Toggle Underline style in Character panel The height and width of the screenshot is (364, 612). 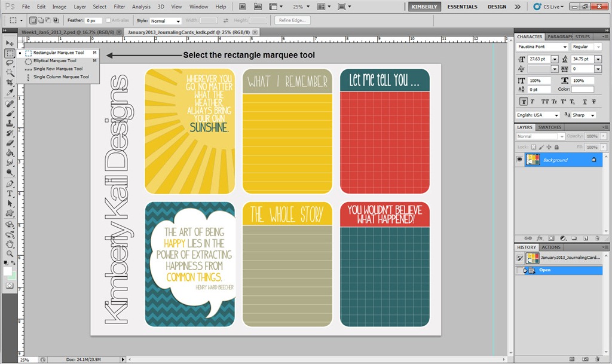tap(583, 102)
